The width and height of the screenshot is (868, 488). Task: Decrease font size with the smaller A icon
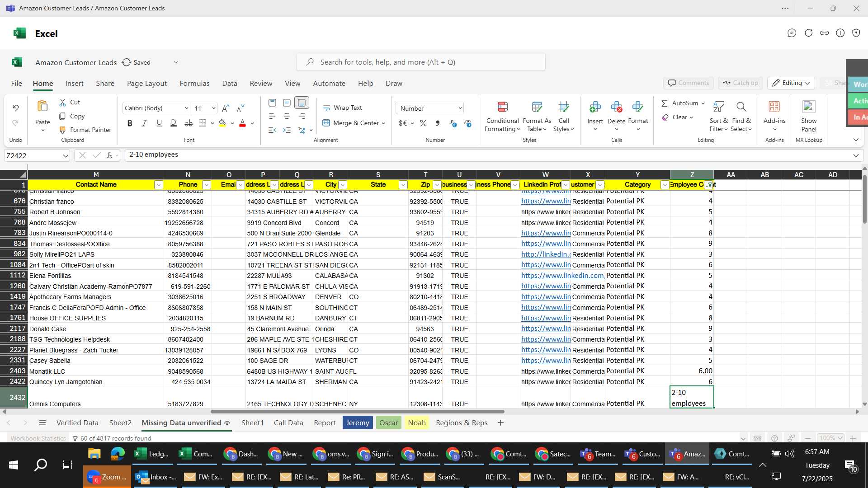pyautogui.click(x=241, y=108)
